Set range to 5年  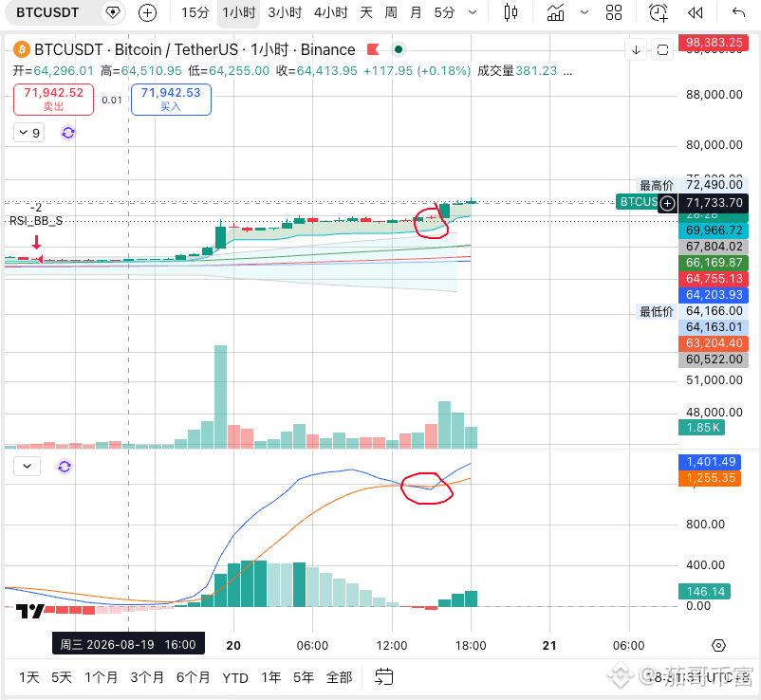pos(304,677)
